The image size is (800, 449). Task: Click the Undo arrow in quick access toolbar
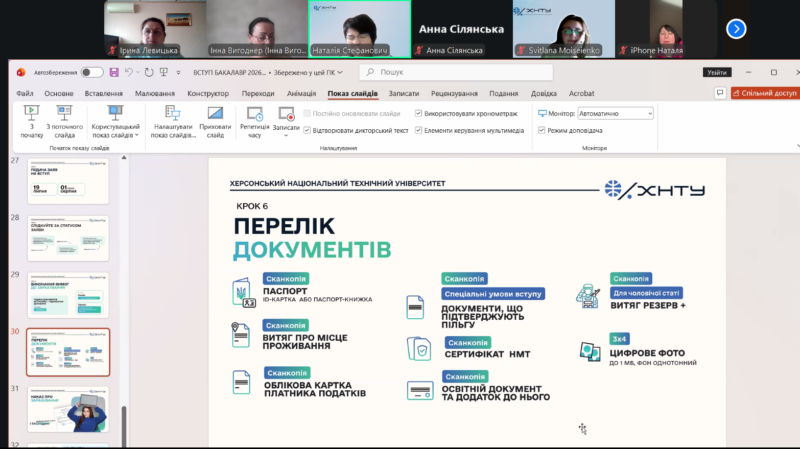click(x=130, y=72)
